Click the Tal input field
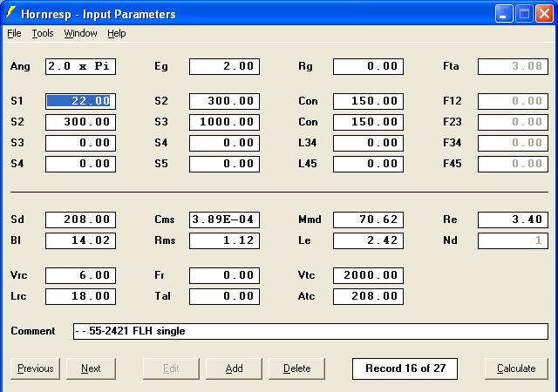 tap(225, 297)
